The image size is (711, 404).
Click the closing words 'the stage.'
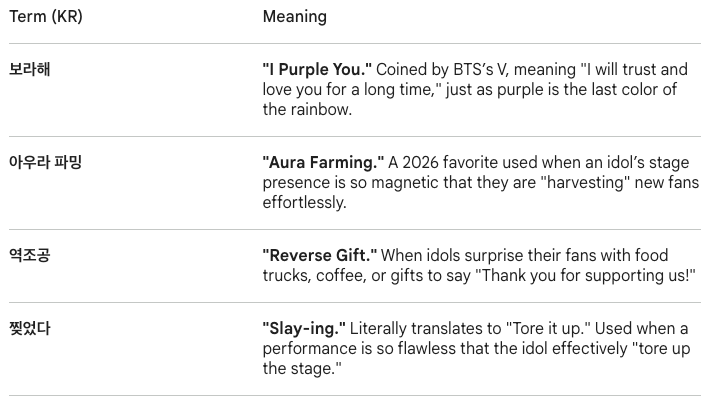click(x=302, y=369)
